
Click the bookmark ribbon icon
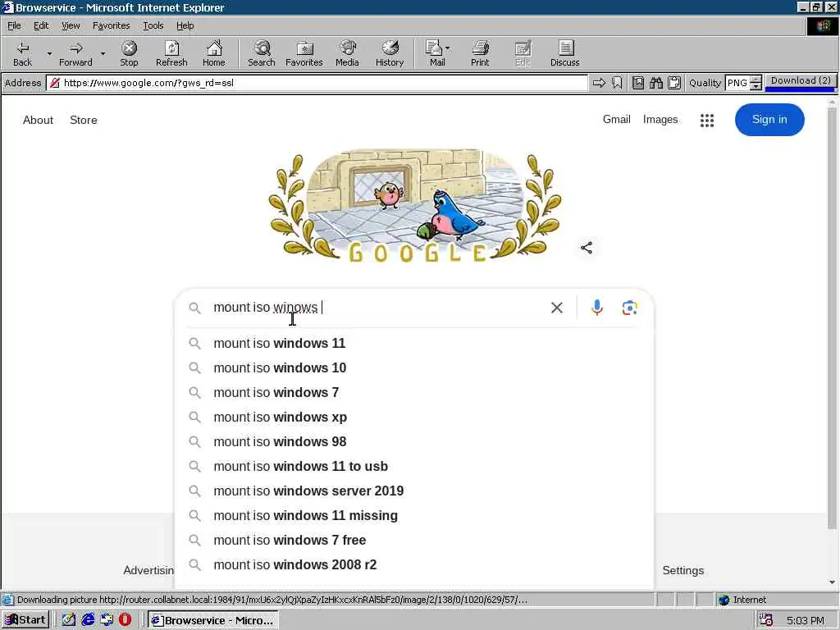617,83
